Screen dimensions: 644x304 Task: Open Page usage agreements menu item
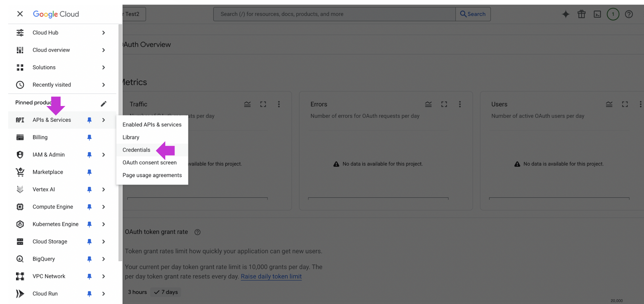pos(152,175)
